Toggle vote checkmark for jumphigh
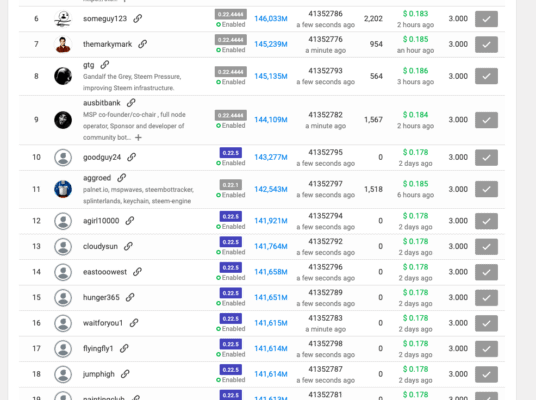The width and height of the screenshot is (536, 400). pyautogui.click(x=486, y=374)
